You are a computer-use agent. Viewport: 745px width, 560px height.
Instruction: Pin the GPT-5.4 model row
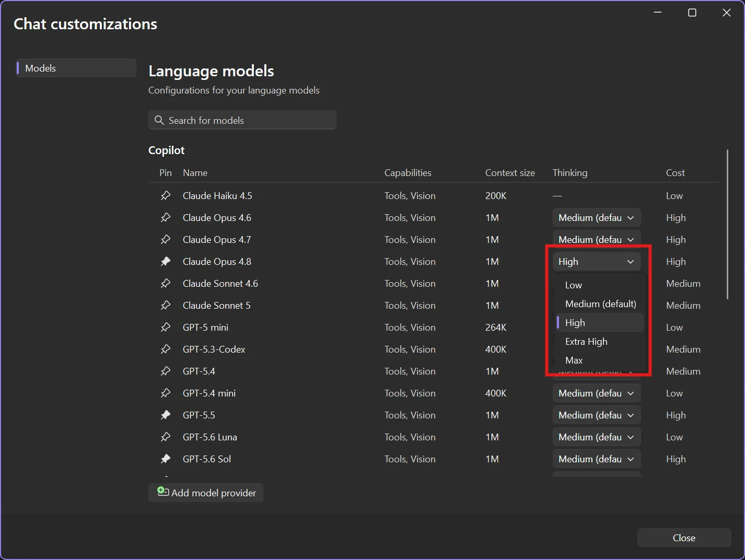[166, 371]
